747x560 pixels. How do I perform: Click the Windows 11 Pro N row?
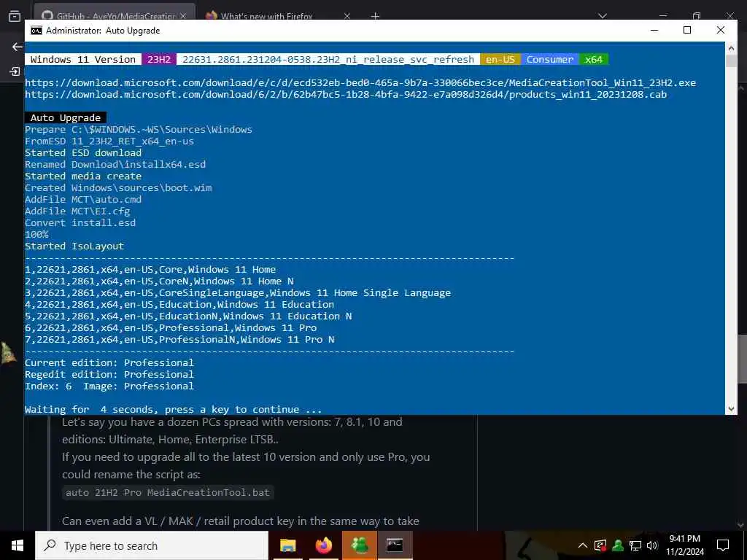[179, 340]
